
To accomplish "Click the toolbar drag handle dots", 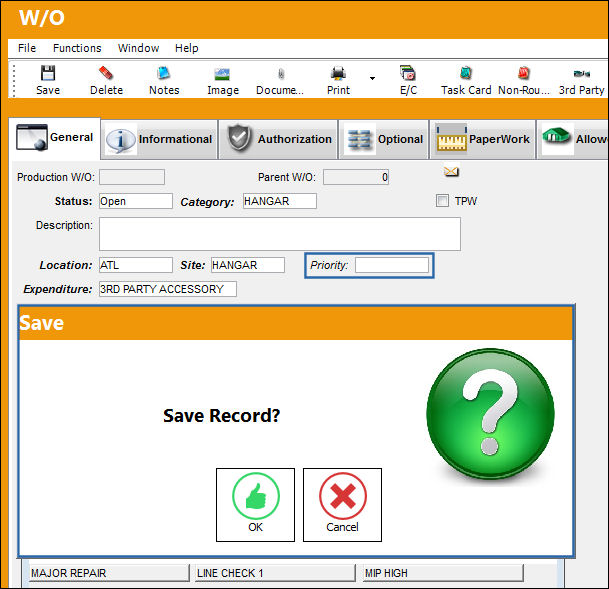I will [x=14, y=80].
